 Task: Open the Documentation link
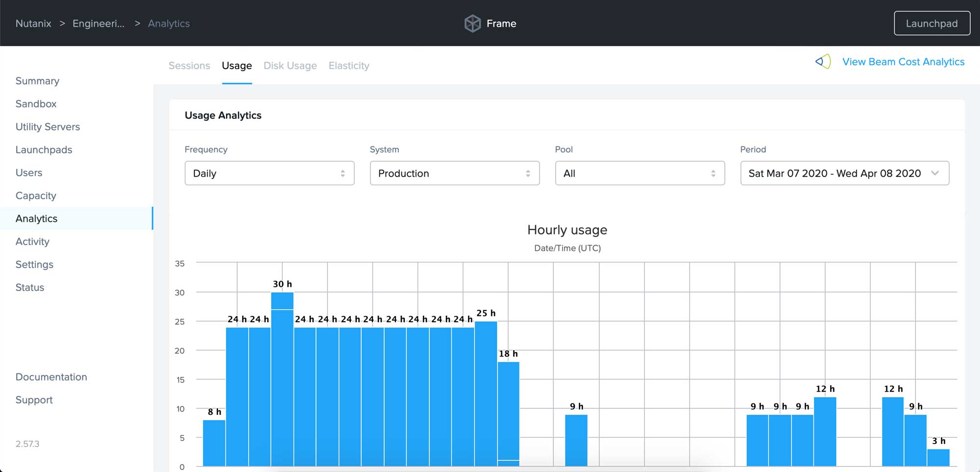(x=51, y=377)
